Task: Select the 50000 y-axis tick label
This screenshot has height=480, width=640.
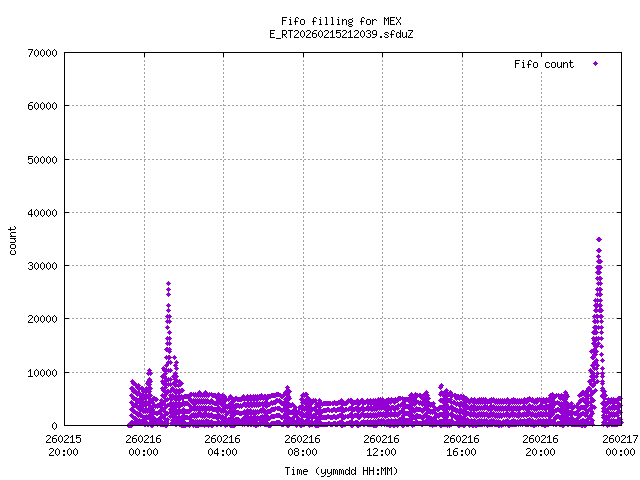Action: point(40,159)
